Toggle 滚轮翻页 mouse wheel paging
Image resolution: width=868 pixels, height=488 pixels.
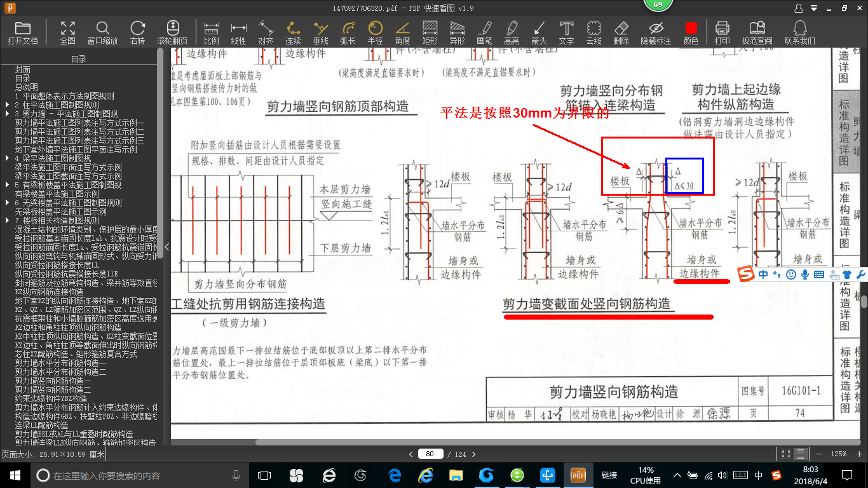pos(173,32)
